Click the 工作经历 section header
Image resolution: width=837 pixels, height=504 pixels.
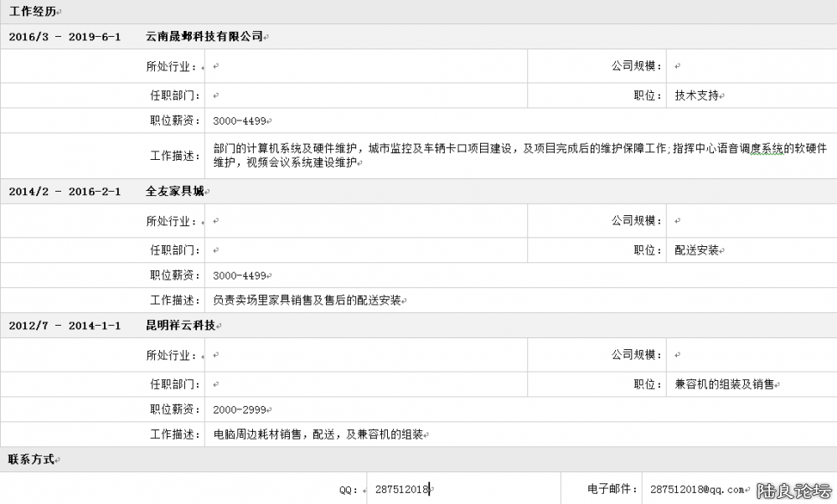(31, 11)
